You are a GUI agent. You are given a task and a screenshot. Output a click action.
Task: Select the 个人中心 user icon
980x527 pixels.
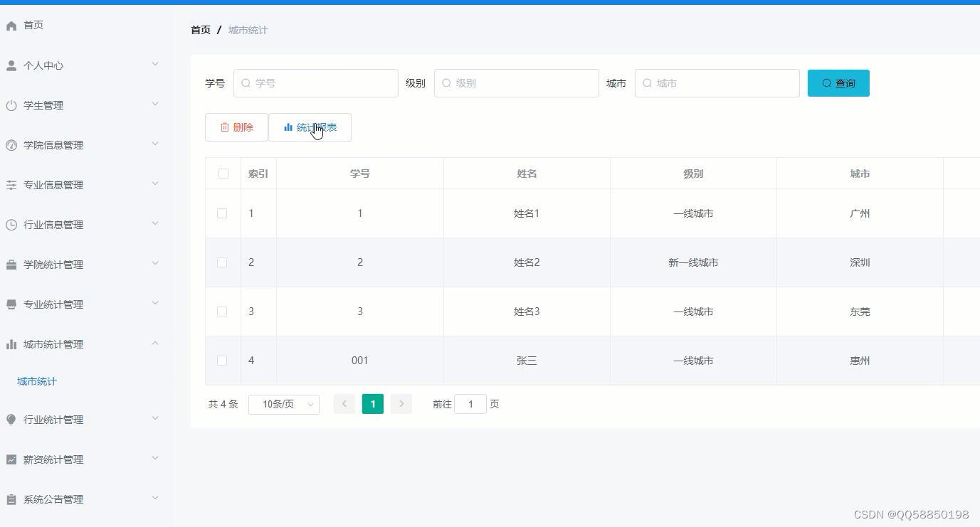[11, 65]
